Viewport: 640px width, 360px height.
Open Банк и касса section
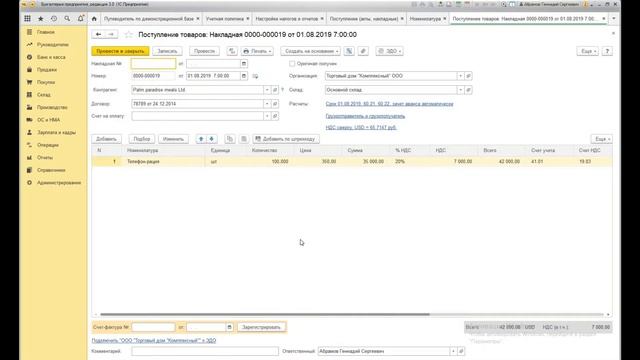click(x=51, y=57)
